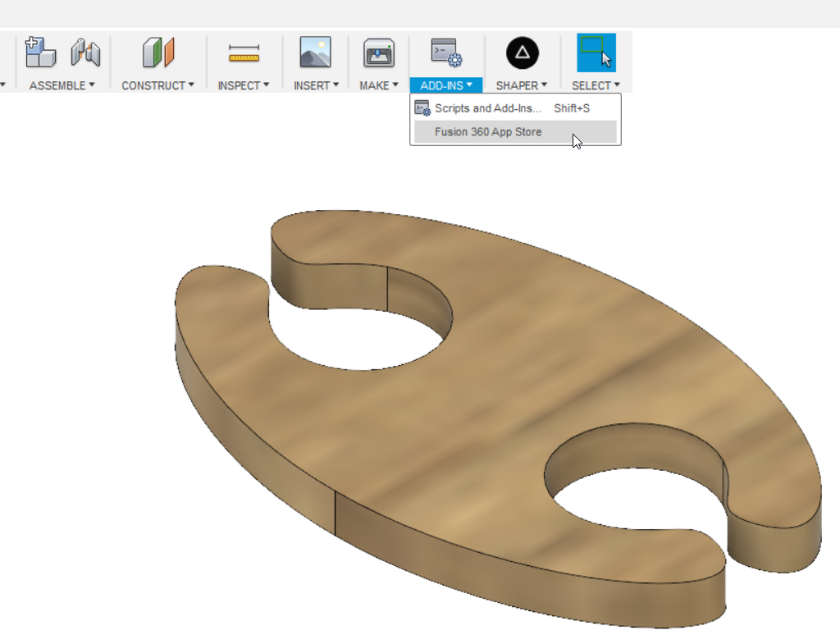Screen dimensions: 840x630
Task: Click the Joint icon in Assemble
Action: pos(85,52)
